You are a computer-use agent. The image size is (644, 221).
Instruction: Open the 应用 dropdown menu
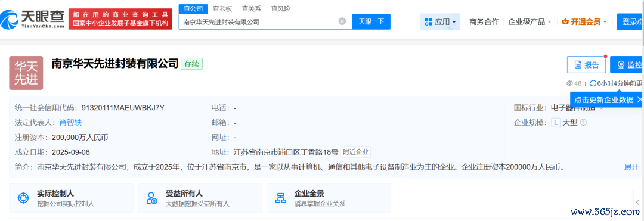coord(440,21)
